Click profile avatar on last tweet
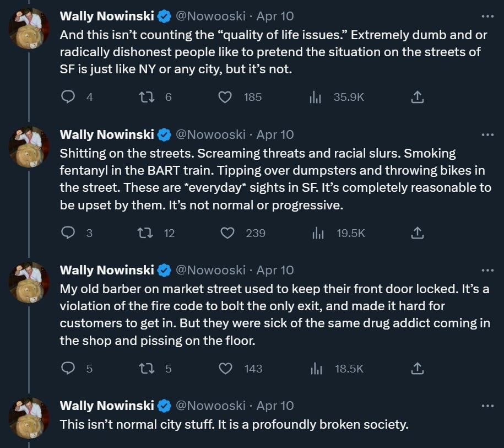This screenshot has width=504, height=448. (29, 417)
